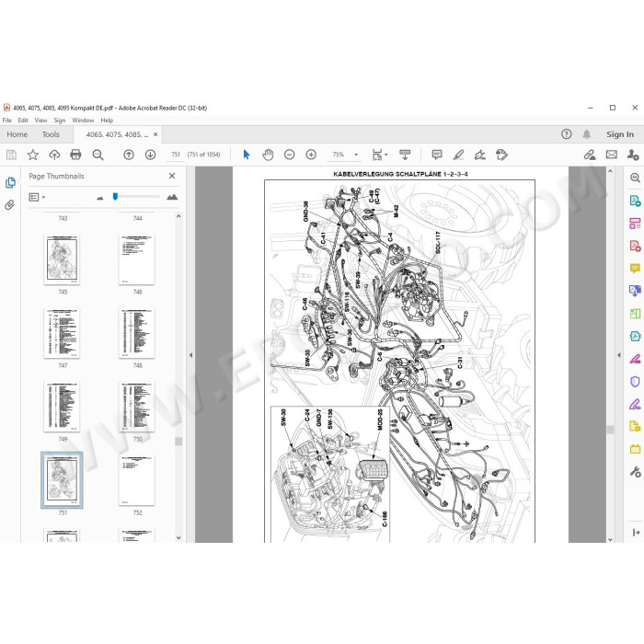Select the Highlight text pen tool

coord(458,155)
